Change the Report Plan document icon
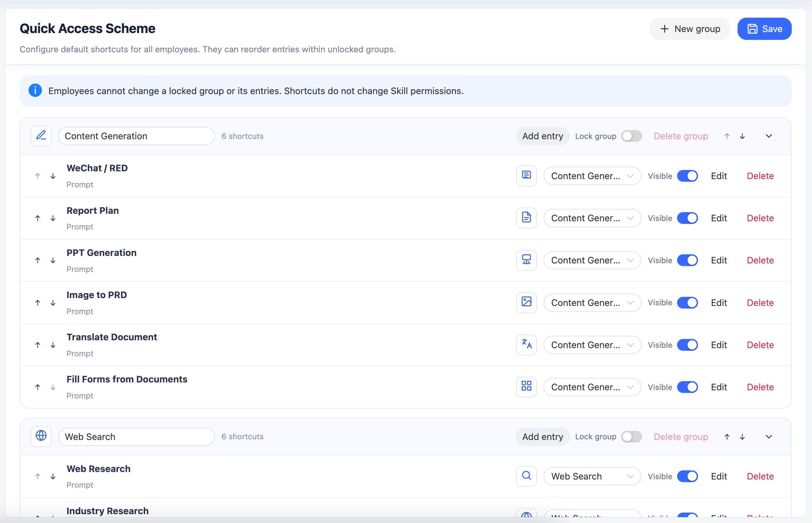The width and height of the screenshot is (812, 523). (x=526, y=218)
